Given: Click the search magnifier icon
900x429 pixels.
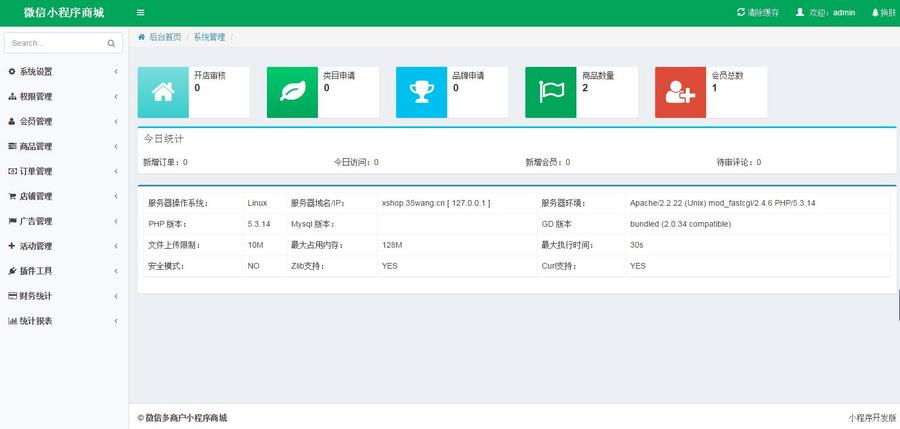Looking at the screenshot, I should [x=111, y=43].
